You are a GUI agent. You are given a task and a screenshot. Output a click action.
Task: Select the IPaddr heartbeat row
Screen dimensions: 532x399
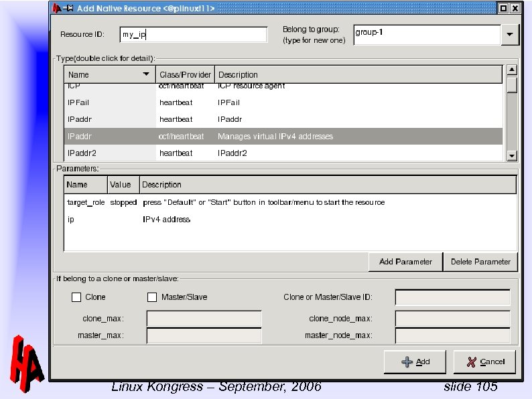coord(283,119)
